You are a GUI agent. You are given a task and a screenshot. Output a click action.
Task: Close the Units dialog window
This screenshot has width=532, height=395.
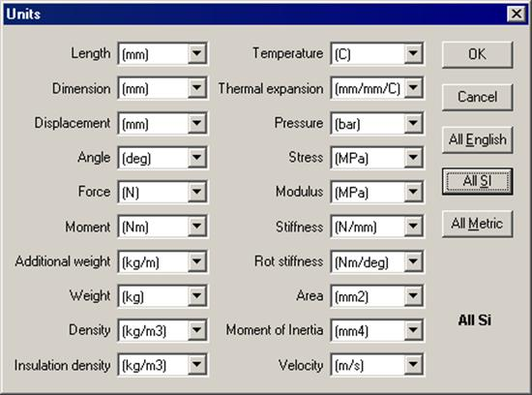pos(517,15)
